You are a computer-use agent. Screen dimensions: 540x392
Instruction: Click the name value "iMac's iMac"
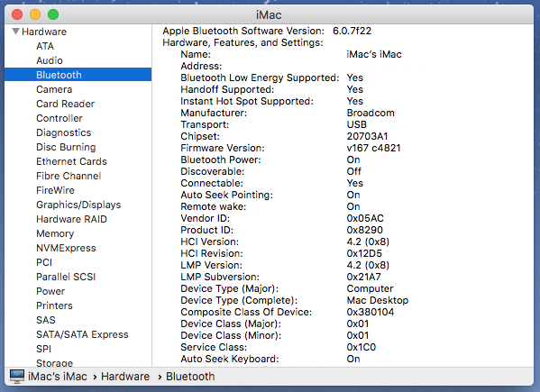point(374,54)
